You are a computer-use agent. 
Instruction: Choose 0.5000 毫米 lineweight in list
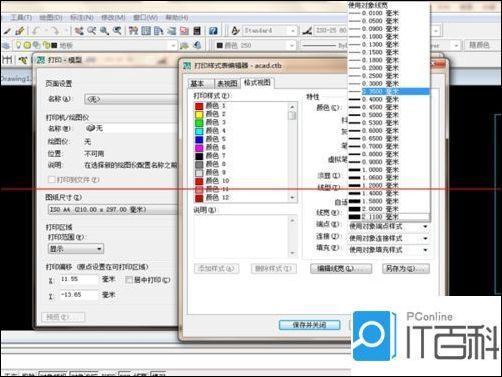coord(389,115)
